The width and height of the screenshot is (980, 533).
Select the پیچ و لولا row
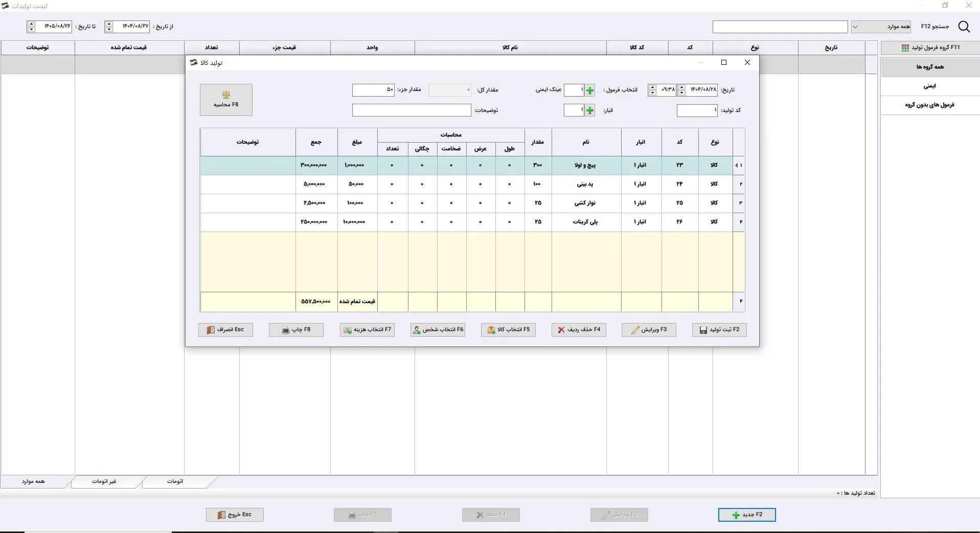tap(472, 166)
